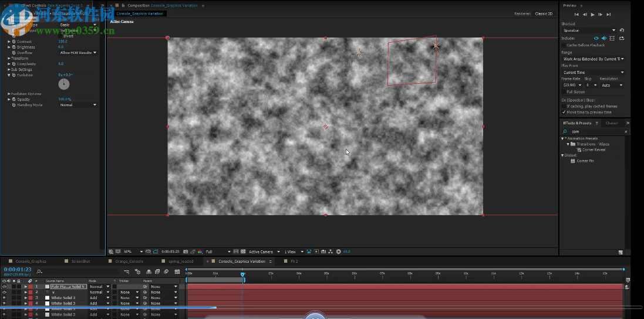Click the Evolution angle dial
The height and width of the screenshot is (319, 644).
click(63, 84)
